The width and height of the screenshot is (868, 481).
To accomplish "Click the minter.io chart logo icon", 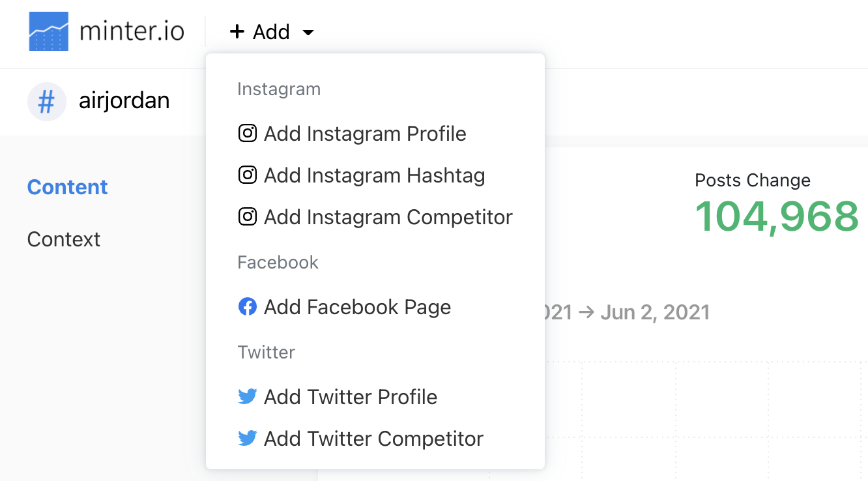I will pos(49,31).
